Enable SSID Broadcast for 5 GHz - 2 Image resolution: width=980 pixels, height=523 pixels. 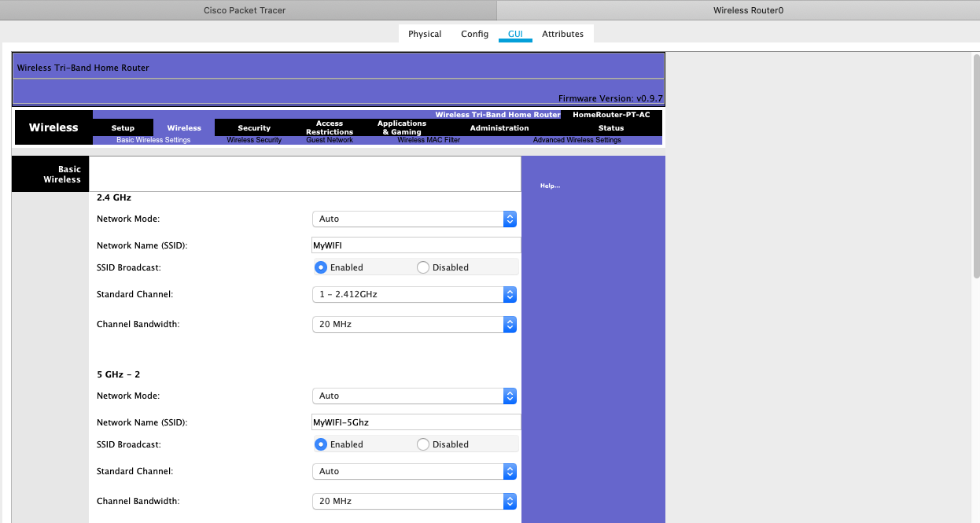(321, 444)
